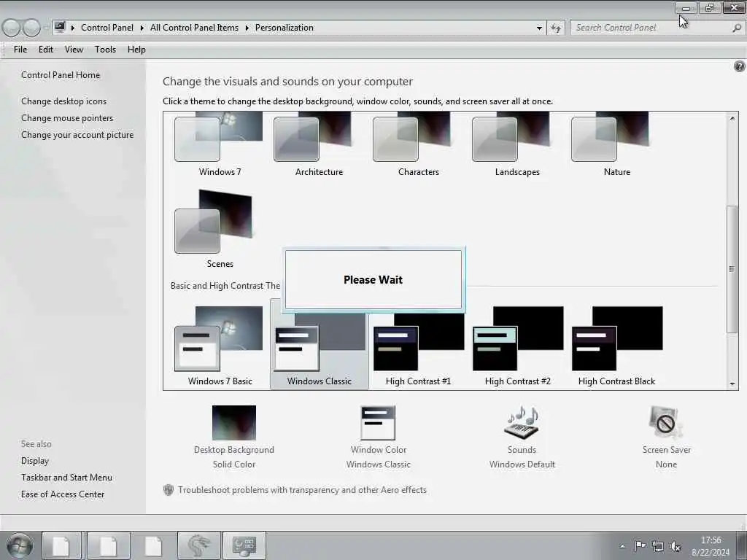Viewport: 747px width, 560px height.
Task: Click the computer icon in address bar
Action: tap(60, 27)
